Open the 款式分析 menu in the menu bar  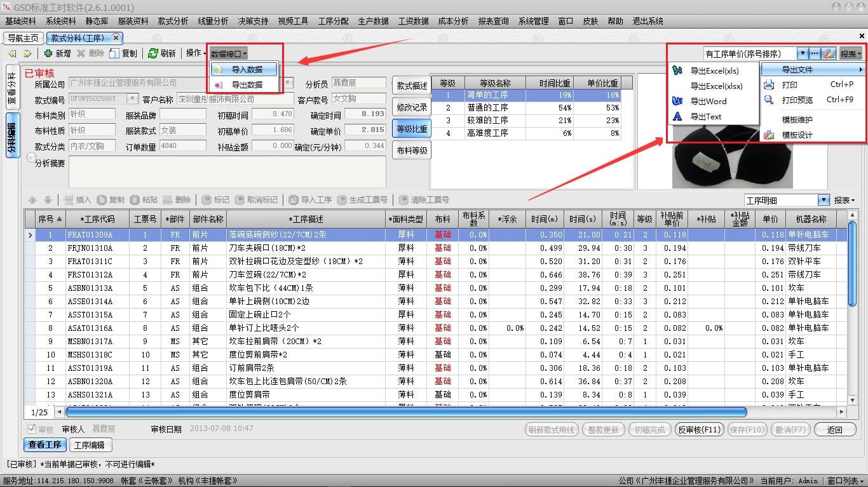click(173, 21)
